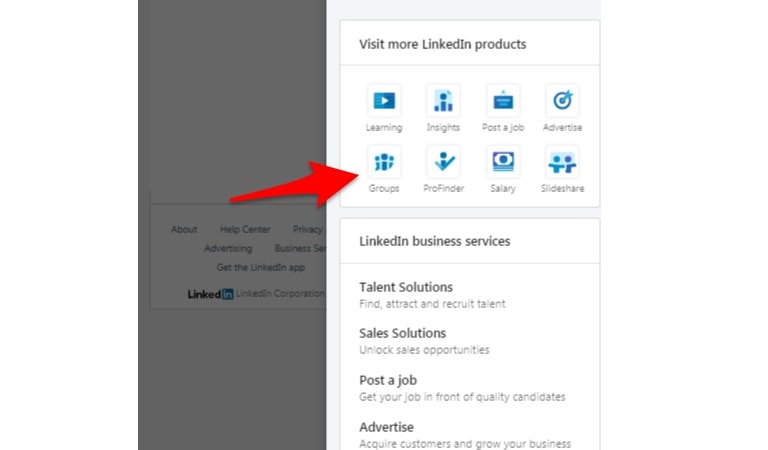The width and height of the screenshot is (768, 450).
Task: Launch the ProFinder icon
Action: (443, 162)
